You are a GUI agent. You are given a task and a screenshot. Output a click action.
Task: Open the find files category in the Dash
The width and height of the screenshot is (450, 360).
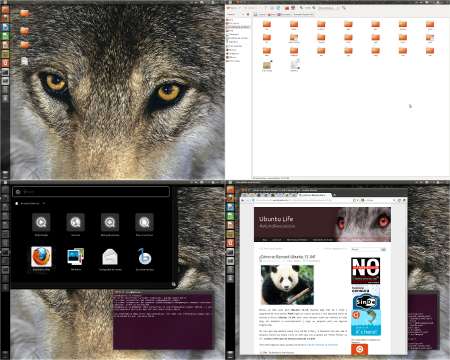coord(144,222)
